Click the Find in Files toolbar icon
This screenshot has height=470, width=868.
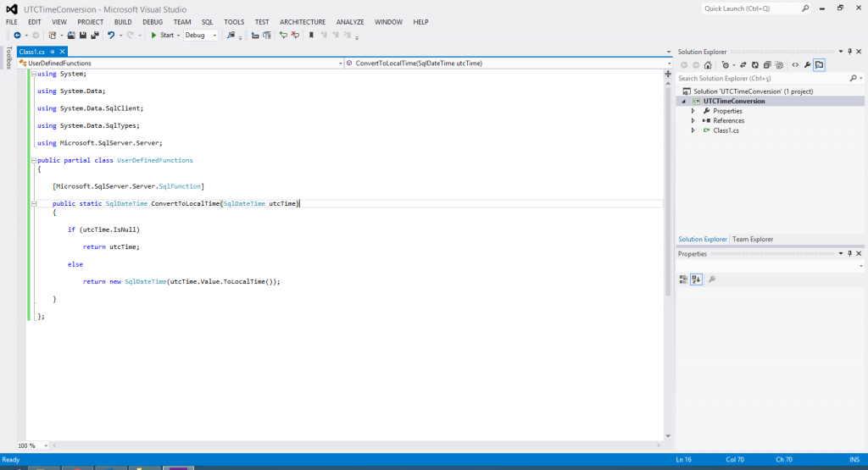[231, 36]
